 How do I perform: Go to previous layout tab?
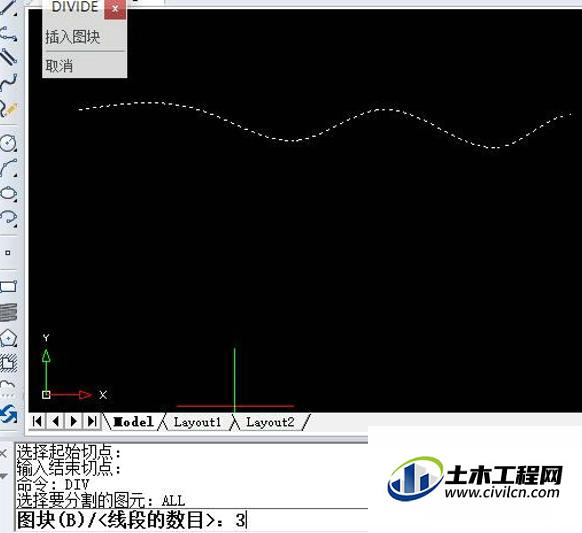pyautogui.click(x=55, y=421)
